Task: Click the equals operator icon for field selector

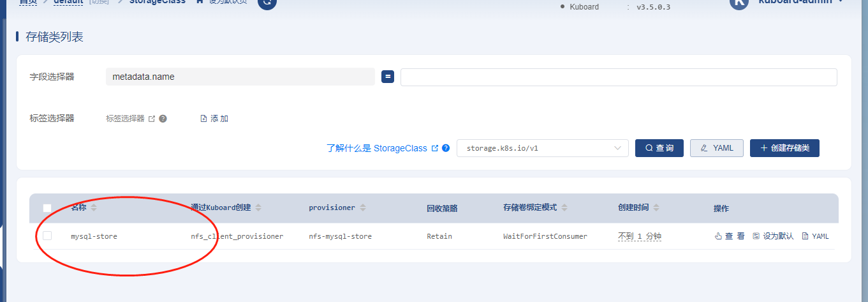Action: [x=387, y=77]
